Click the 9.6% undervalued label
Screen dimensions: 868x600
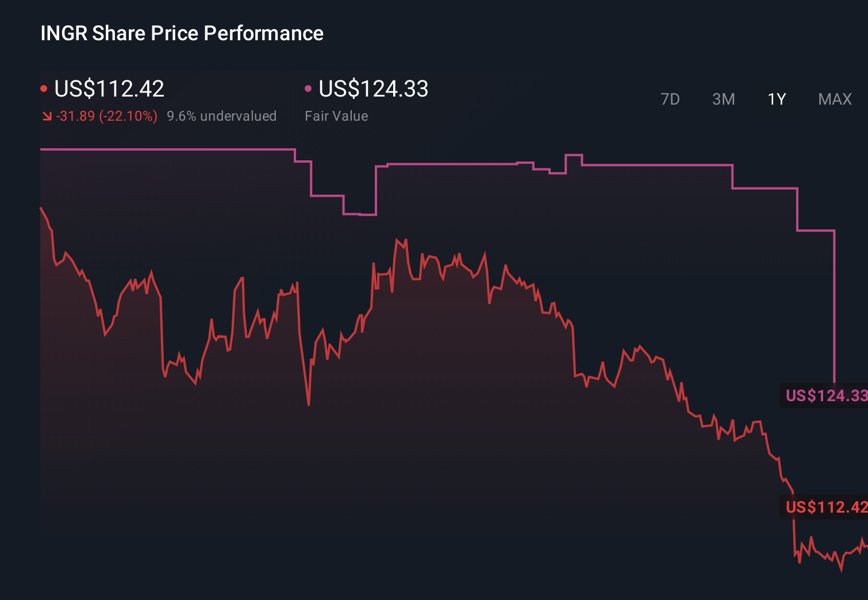point(222,116)
